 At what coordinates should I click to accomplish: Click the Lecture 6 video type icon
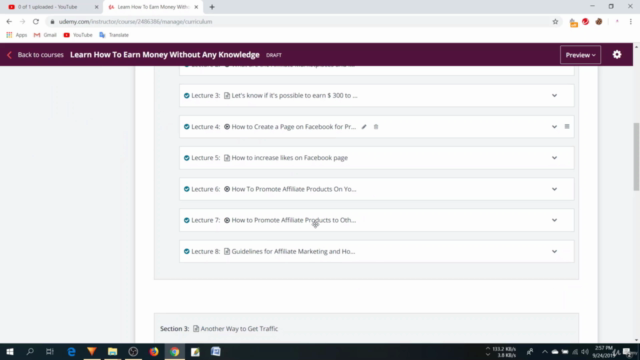227,189
